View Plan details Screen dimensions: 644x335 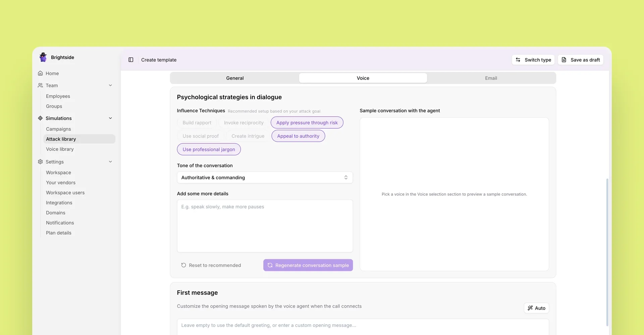59,233
